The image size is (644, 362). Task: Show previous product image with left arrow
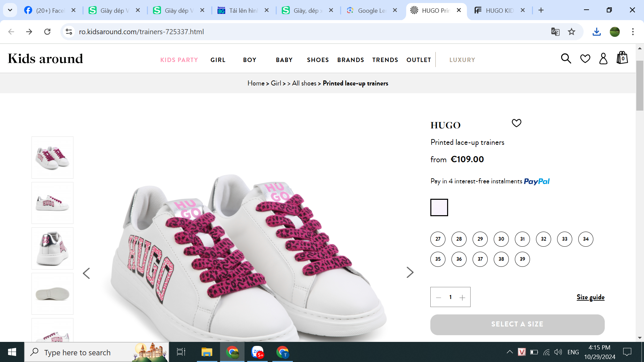(86, 273)
